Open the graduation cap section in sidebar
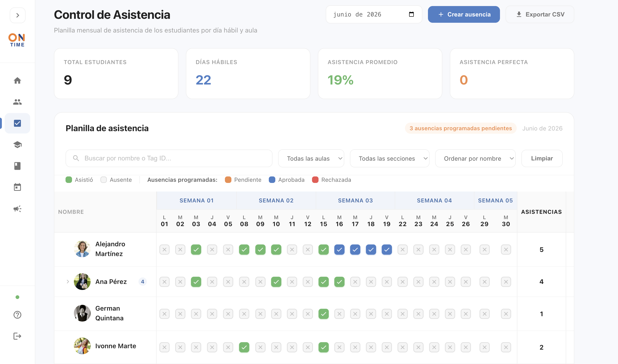Viewport: 618px width, 364px height. pyautogui.click(x=17, y=145)
